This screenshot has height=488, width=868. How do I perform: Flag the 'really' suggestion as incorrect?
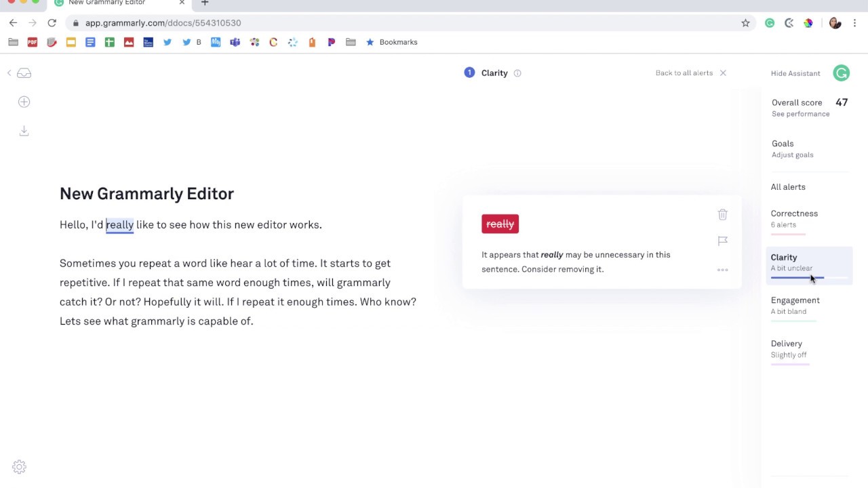coord(722,241)
